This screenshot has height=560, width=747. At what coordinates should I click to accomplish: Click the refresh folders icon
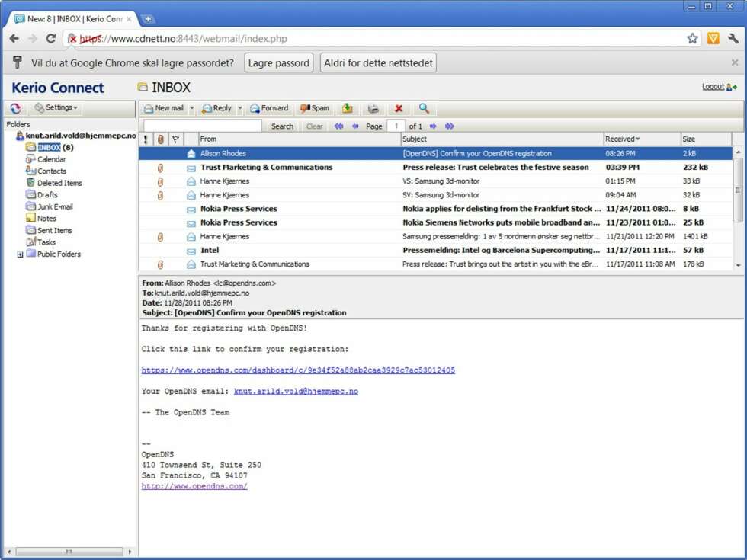click(x=16, y=108)
